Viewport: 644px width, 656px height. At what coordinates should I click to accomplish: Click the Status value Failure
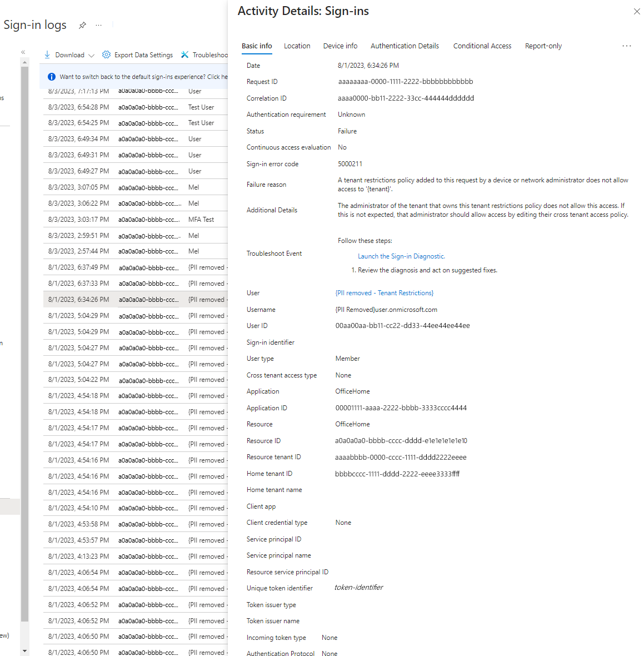tap(347, 131)
